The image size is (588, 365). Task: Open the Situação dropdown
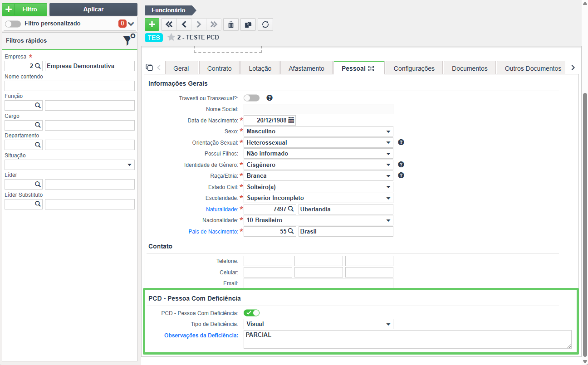pos(69,165)
